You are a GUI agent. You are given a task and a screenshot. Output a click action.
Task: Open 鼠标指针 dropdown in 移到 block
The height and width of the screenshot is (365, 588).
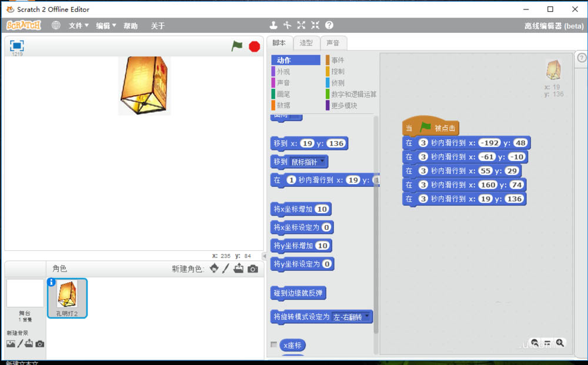coord(308,162)
